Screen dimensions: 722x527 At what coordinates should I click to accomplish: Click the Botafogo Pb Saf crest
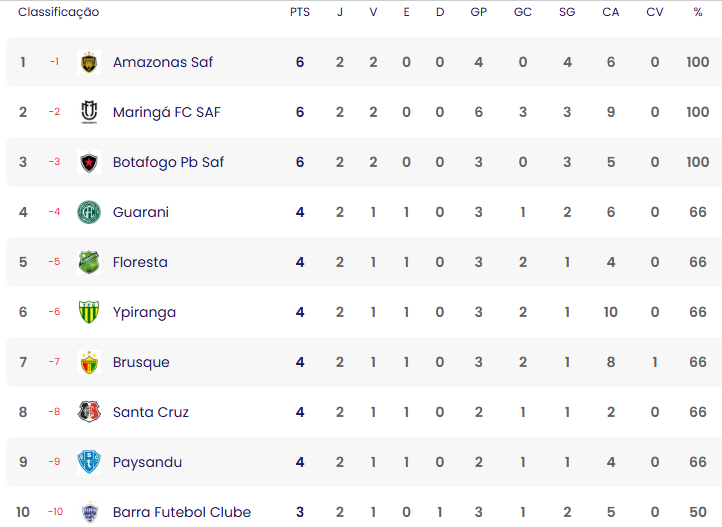pyautogui.click(x=89, y=162)
